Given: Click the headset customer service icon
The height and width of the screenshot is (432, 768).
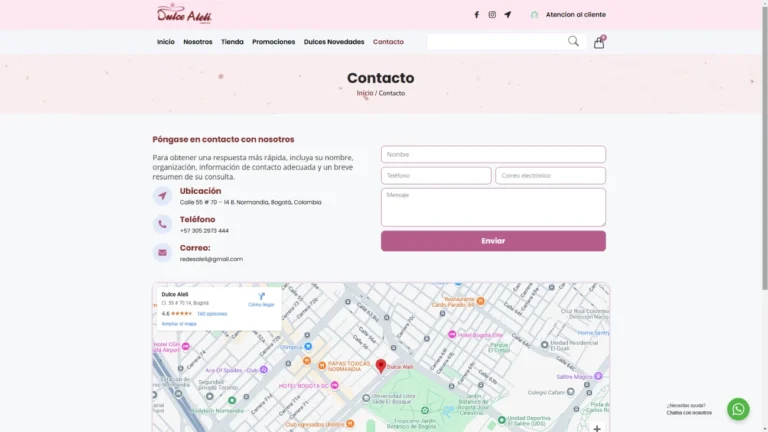Looking at the screenshot, I should 534,15.
